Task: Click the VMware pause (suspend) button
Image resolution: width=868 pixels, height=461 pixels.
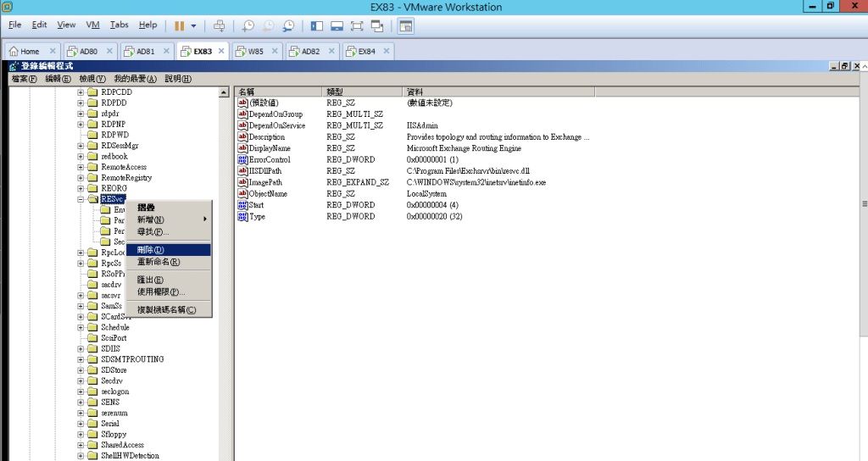Action: [x=179, y=26]
